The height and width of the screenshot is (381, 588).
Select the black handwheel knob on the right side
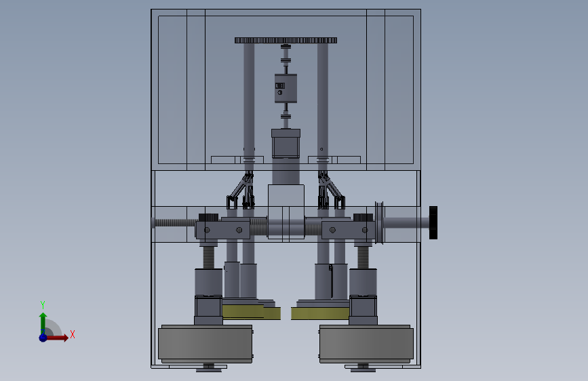coord(433,222)
